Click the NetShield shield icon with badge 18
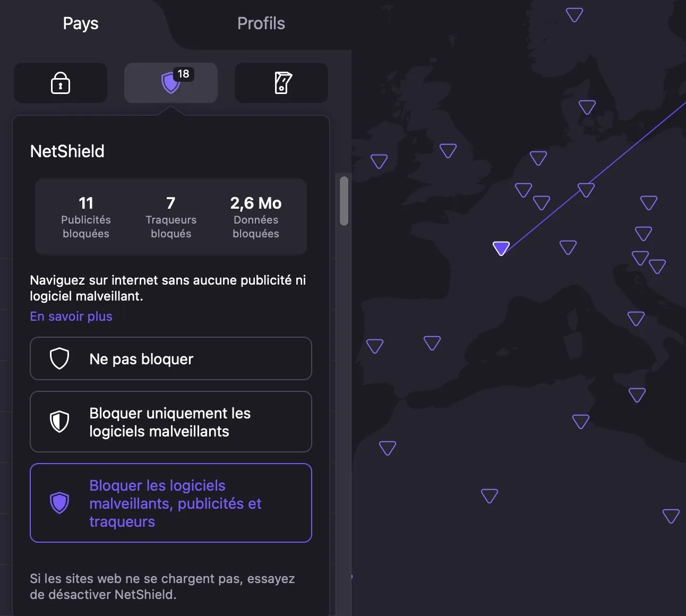This screenshot has width=686, height=616. [x=171, y=83]
